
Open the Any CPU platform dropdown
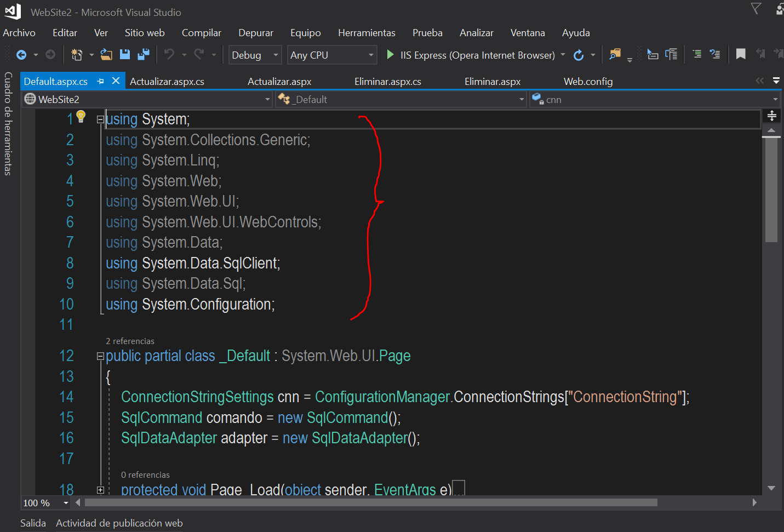(x=332, y=55)
